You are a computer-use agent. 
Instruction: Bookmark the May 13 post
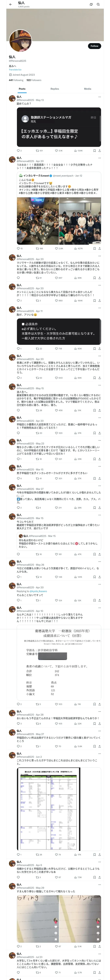(x=95, y=151)
